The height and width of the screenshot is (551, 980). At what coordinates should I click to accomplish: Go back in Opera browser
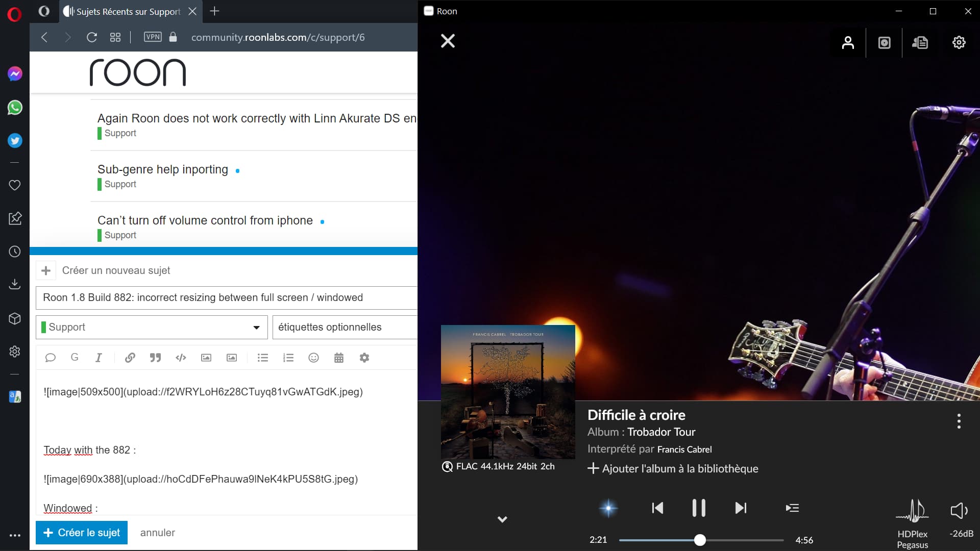coord(44,37)
